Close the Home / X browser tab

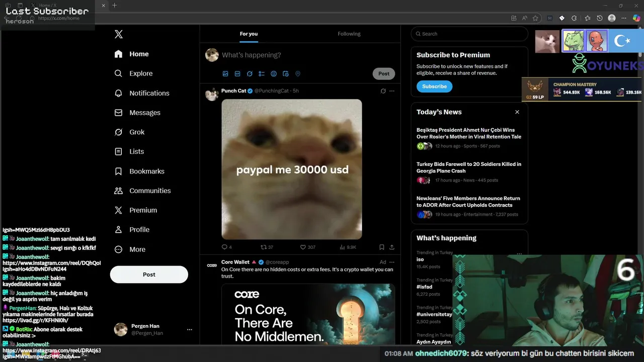(103, 6)
